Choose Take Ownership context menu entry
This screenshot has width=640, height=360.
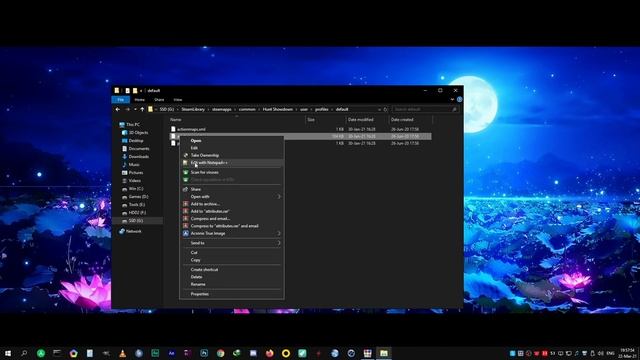[x=232, y=156]
